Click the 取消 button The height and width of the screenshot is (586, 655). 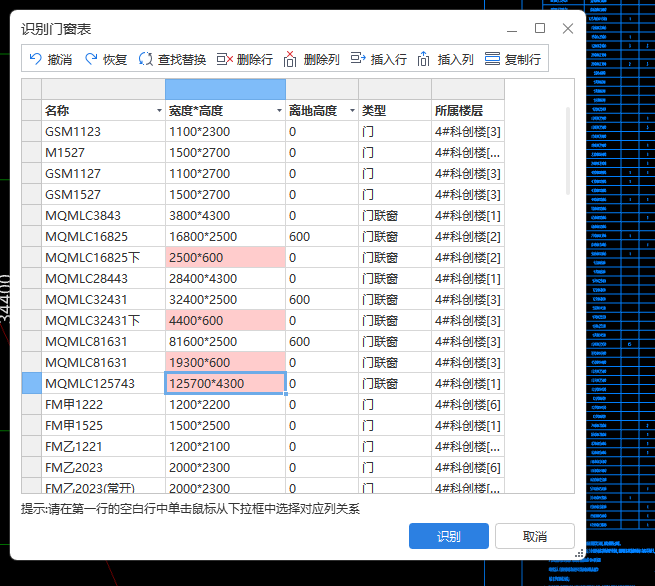point(535,536)
